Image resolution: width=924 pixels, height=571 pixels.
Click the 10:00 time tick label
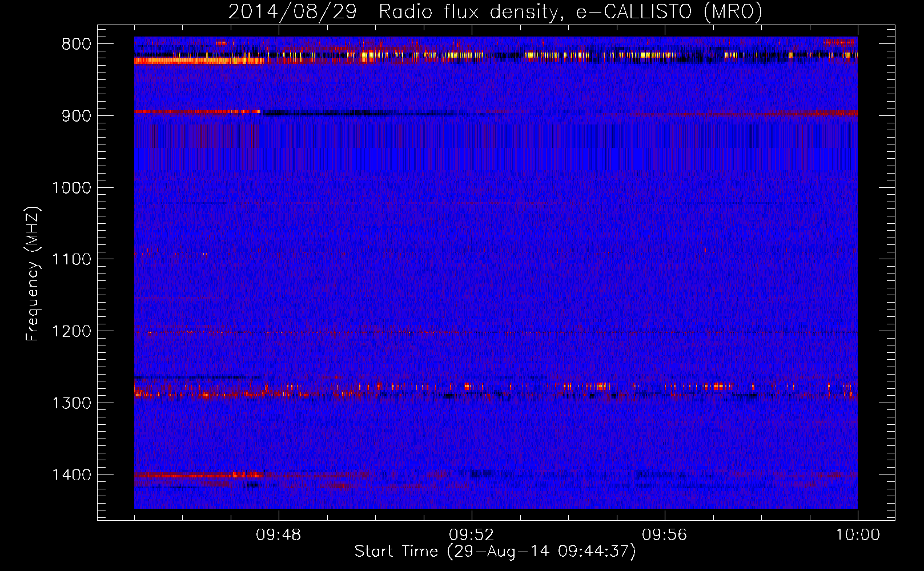click(x=858, y=535)
